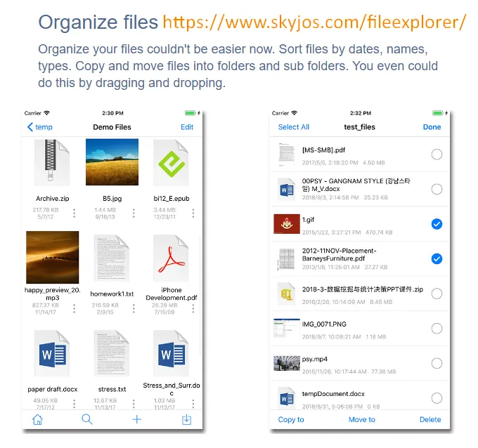Select the IMG_0071.PNG checkbox
This screenshot has height=448, width=478.
437,329
